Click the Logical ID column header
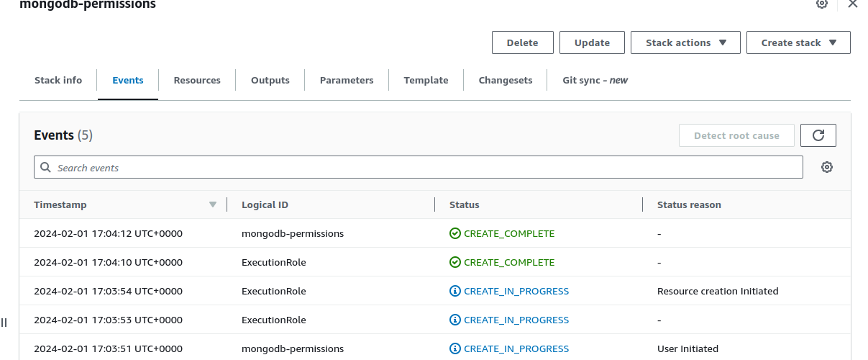Screen dimensions: 868x360 (x=265, y=204)
